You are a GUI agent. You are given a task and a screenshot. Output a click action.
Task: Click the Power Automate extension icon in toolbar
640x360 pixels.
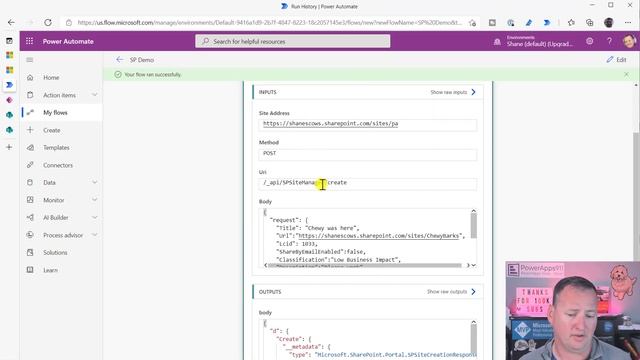pyautogui.click(x=547, y=22)
